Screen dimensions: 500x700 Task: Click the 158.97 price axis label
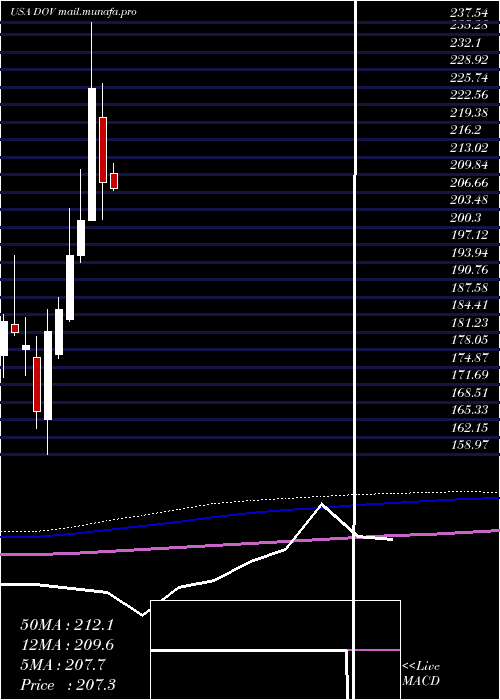(469, 445)
